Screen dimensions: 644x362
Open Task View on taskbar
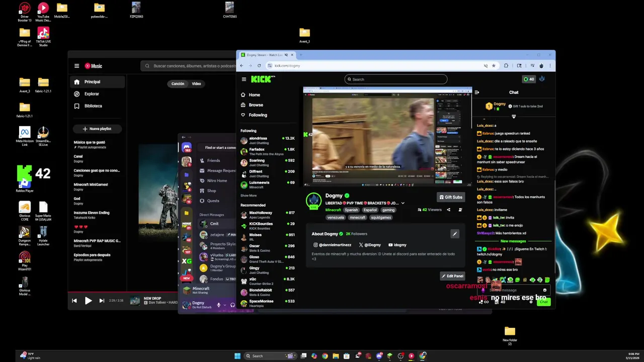[x=303, y=356]
